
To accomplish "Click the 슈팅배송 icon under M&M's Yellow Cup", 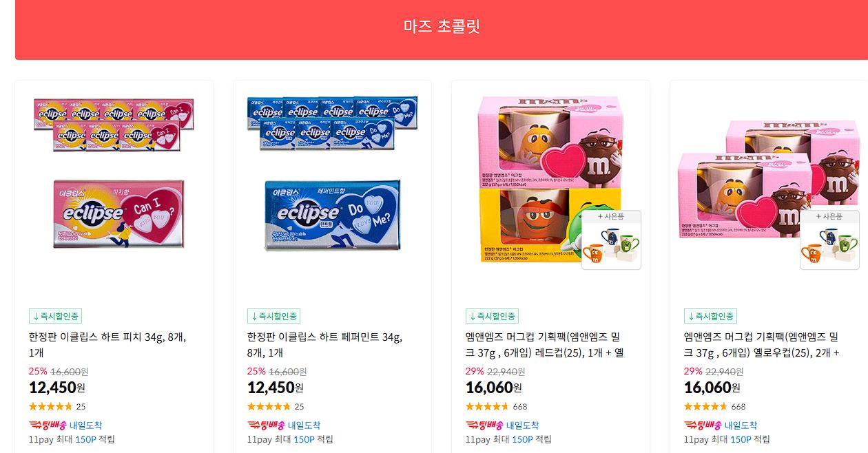I will (701, 425).
